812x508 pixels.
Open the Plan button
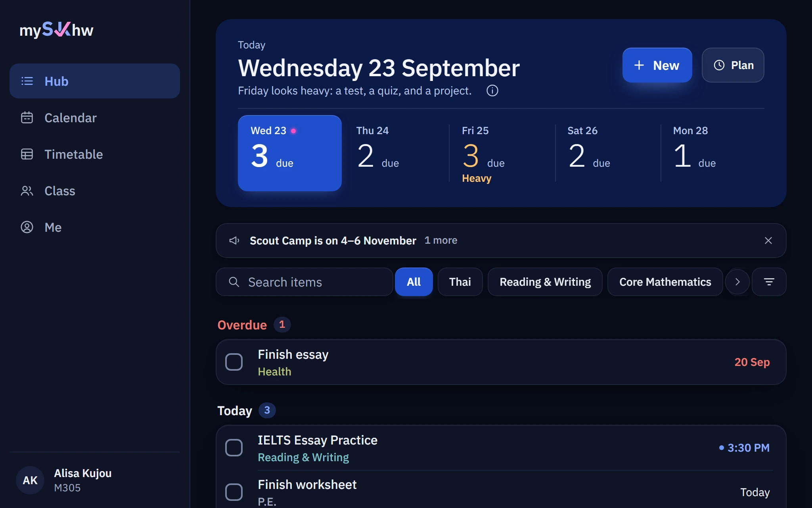(733, 65)
